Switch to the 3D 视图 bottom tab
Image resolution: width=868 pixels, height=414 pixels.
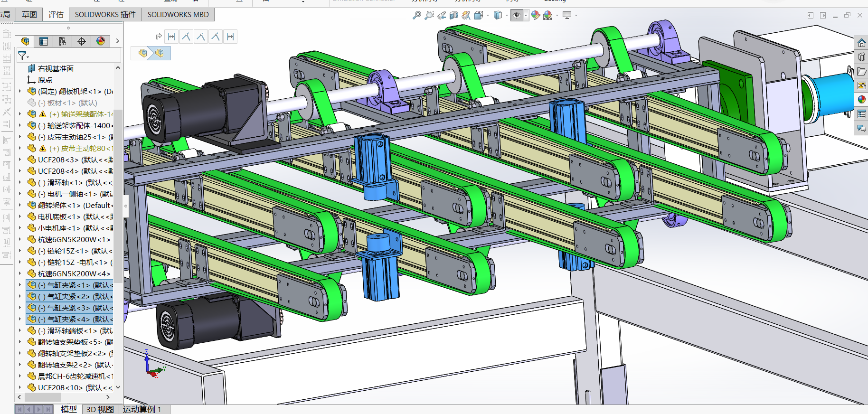pos(100,409)
